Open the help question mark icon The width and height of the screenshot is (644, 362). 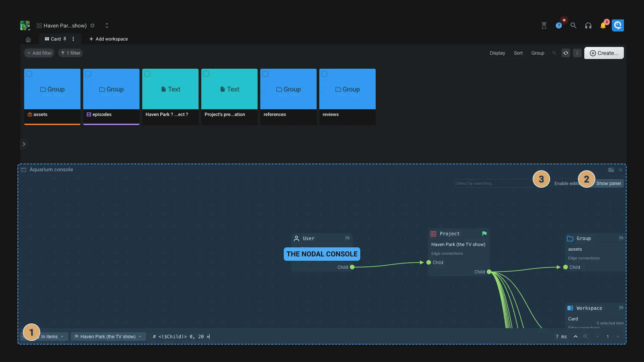[x=558, y=25]
